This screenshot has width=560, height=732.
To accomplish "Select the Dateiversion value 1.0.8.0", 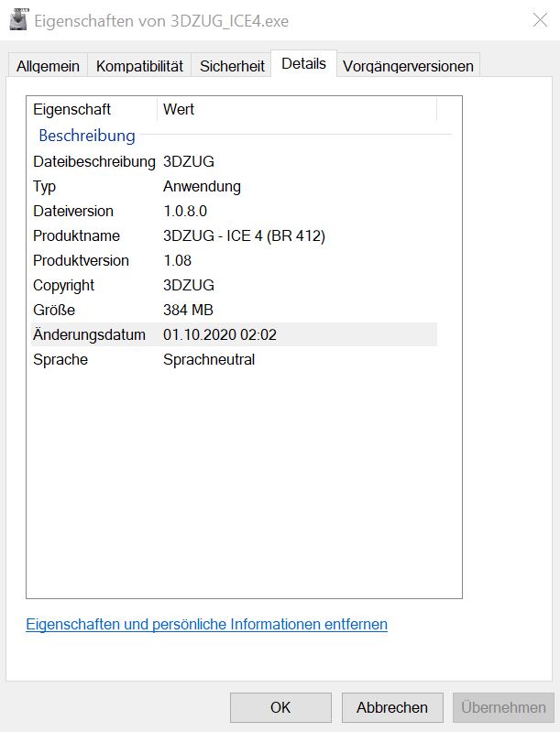I will (192, 211).
